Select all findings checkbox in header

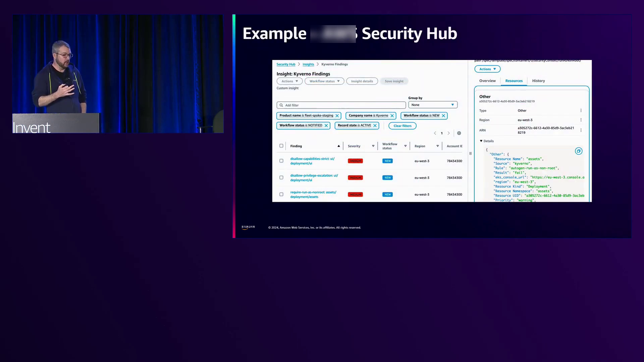281,146
